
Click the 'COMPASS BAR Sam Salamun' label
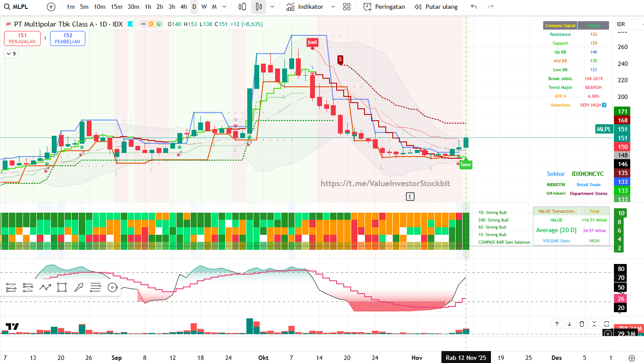[x=504, y=242]
